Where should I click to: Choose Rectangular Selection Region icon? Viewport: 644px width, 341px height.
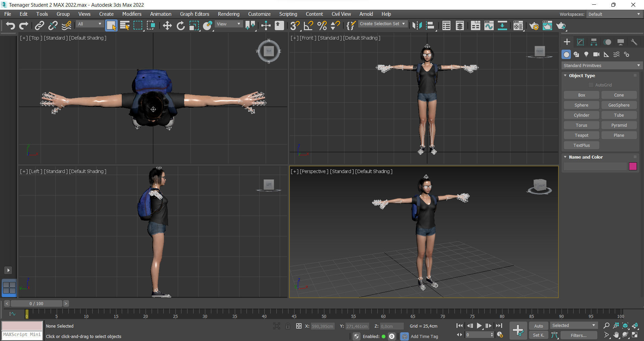click(x=138, y=25)
